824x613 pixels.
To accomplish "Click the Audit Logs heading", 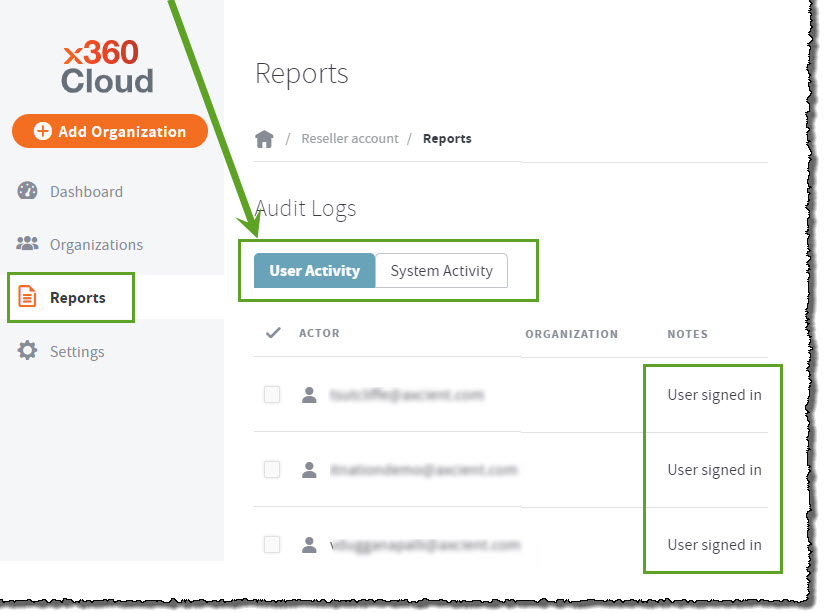I will pos(305,209).
